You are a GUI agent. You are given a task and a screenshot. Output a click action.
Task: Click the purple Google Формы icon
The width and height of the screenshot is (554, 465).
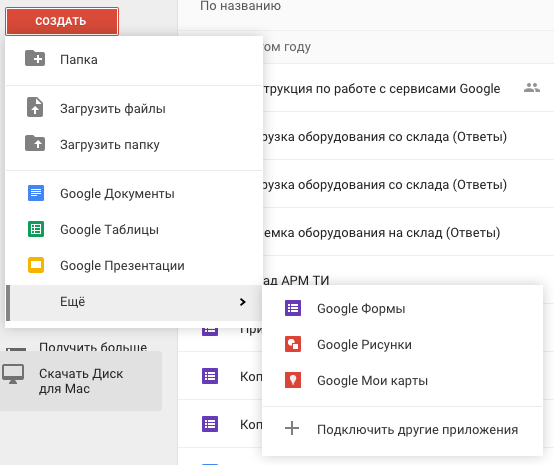coord(293,308)
